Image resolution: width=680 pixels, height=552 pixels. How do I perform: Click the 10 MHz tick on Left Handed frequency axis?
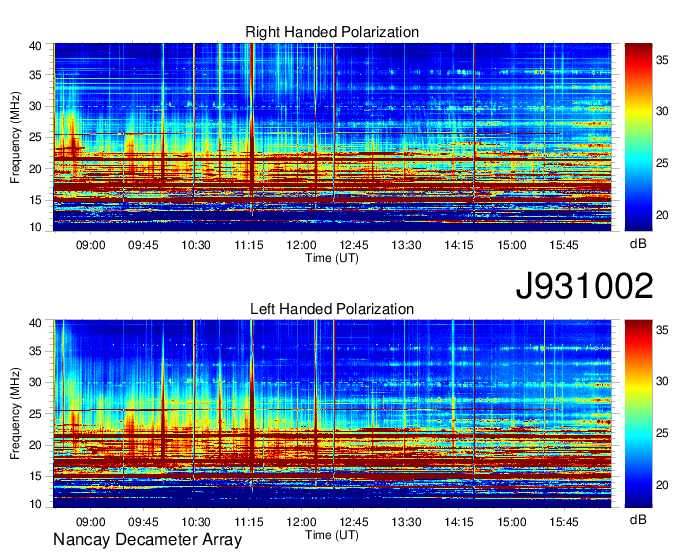(x=36, y=504)
